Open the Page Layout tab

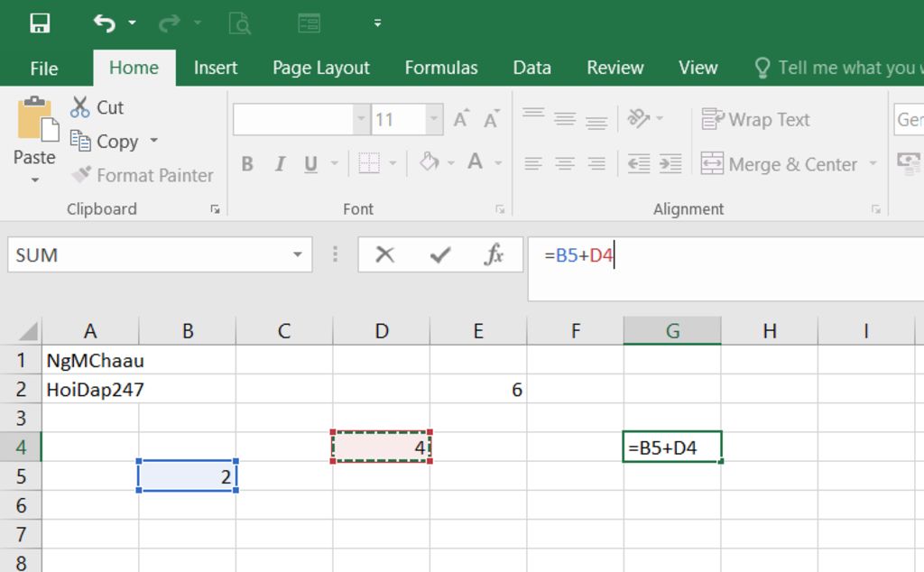[x=321, y=68]
